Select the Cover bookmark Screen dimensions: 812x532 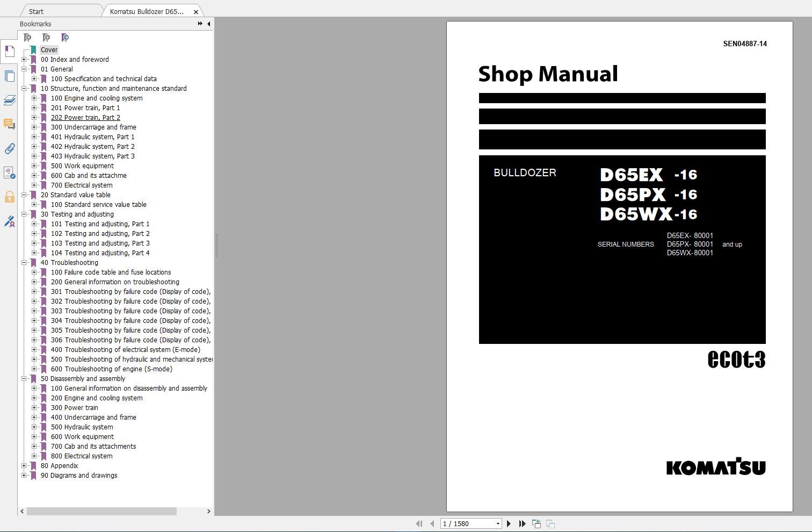[x=49, y=50]
